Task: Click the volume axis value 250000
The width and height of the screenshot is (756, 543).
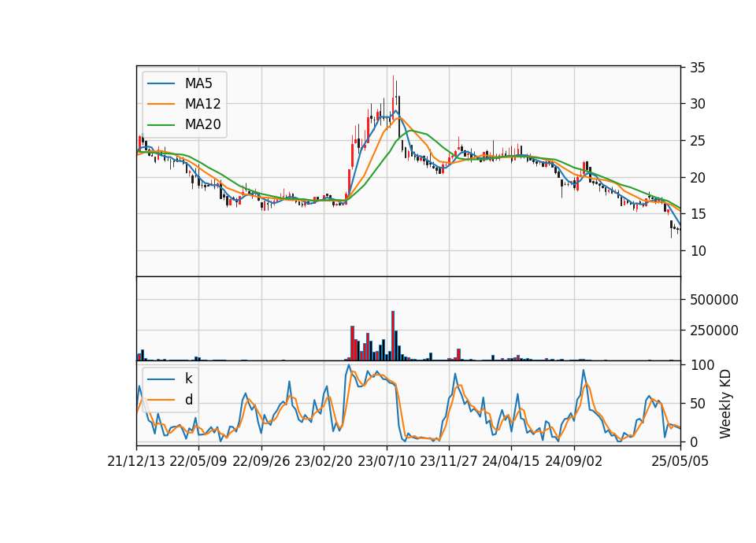Action: coord(714,331)
